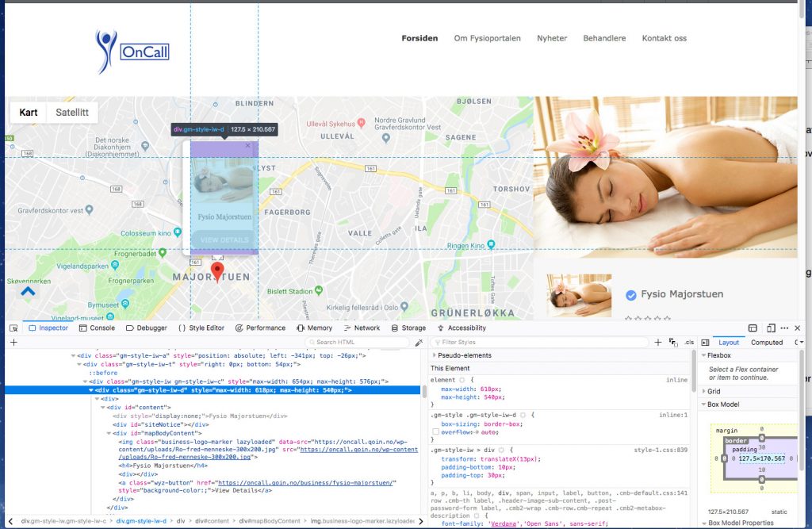This screenshot has width=812, height=529.
Task: Click the .cls class toggle button
Action: tap(689, 342)
